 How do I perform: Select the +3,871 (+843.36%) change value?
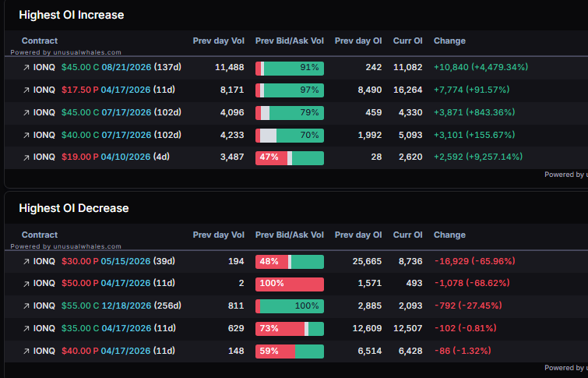(474, 112)
